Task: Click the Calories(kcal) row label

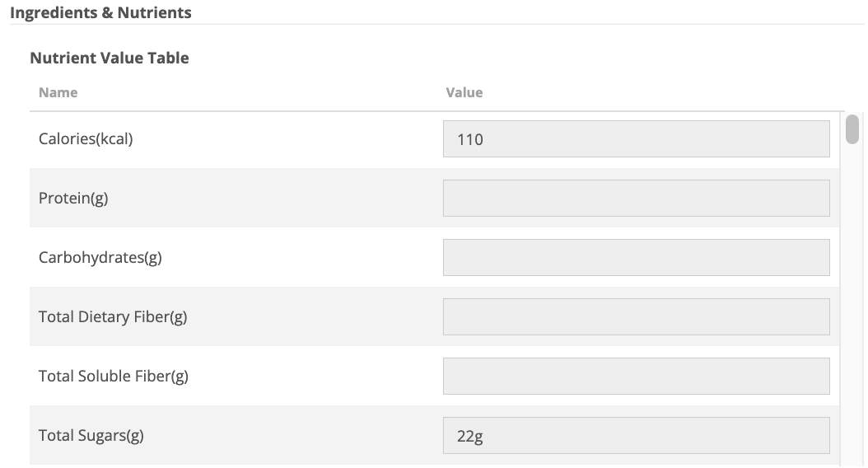Action: [x=86, y=138]
